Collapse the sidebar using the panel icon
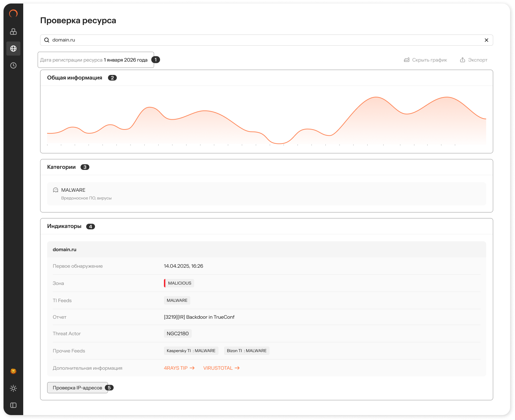Viewport: 515px width, 420px height. (x=13, y=405)
